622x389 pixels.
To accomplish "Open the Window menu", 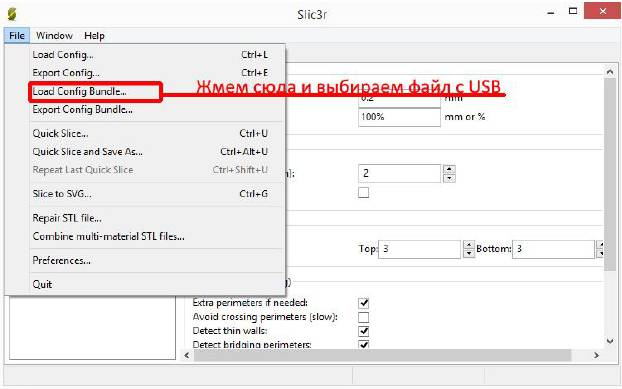I will 54,36.
